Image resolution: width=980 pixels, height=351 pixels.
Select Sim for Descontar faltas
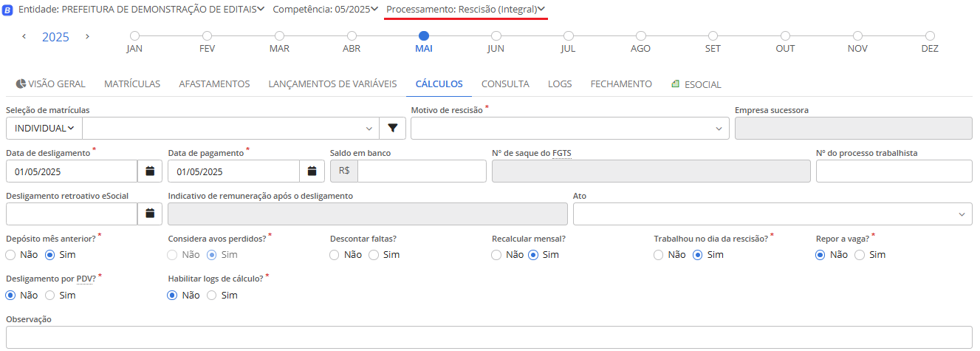pos(374,255)
